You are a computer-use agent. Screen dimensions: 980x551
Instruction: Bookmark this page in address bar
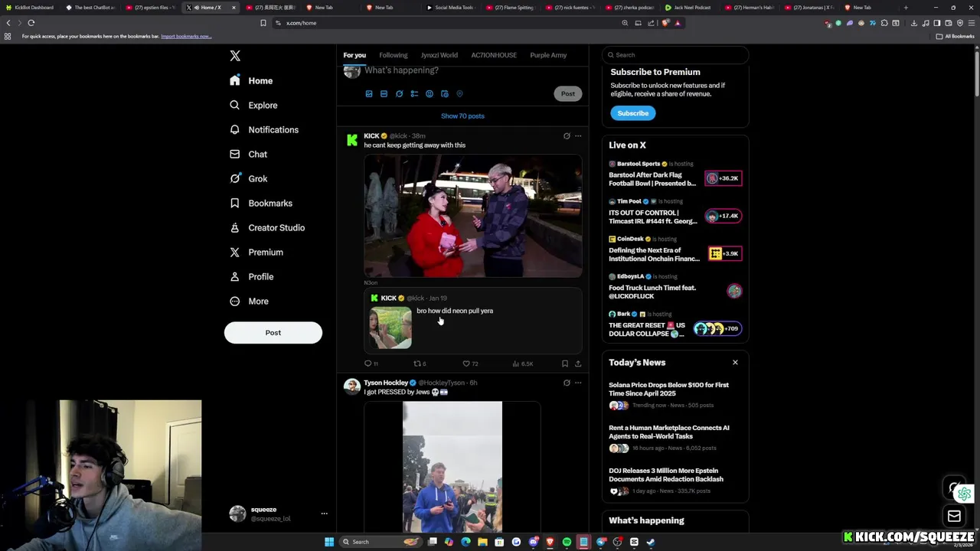click(263, 23)
